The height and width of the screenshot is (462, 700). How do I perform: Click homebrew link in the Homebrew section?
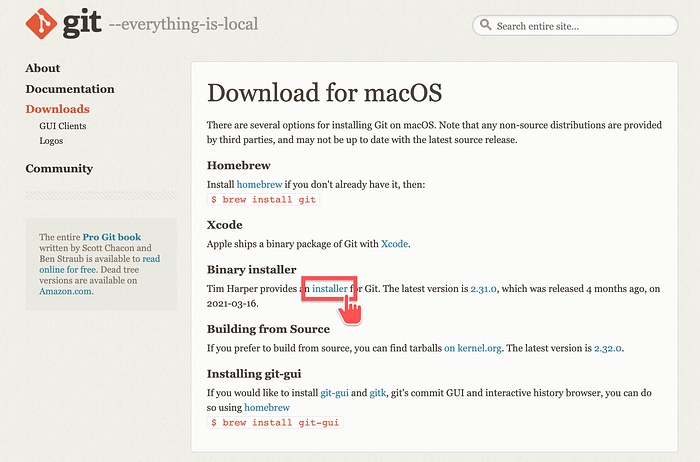(260, 185)
